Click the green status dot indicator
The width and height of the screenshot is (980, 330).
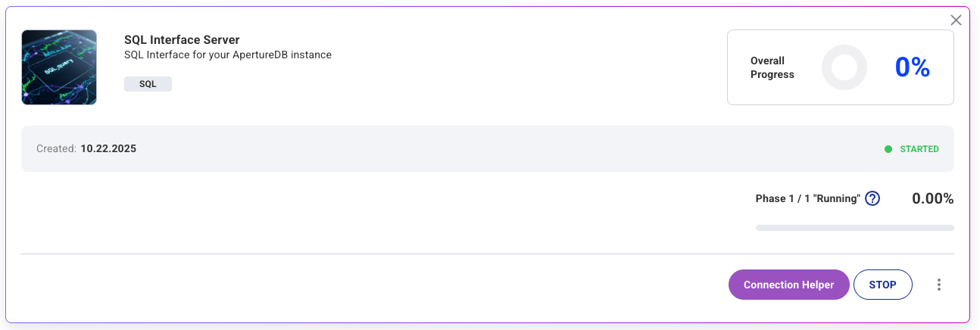pos(888,149)
